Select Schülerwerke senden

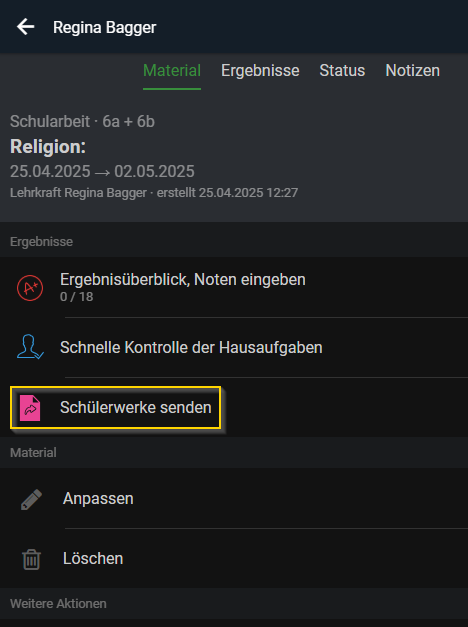coord(116,407)
